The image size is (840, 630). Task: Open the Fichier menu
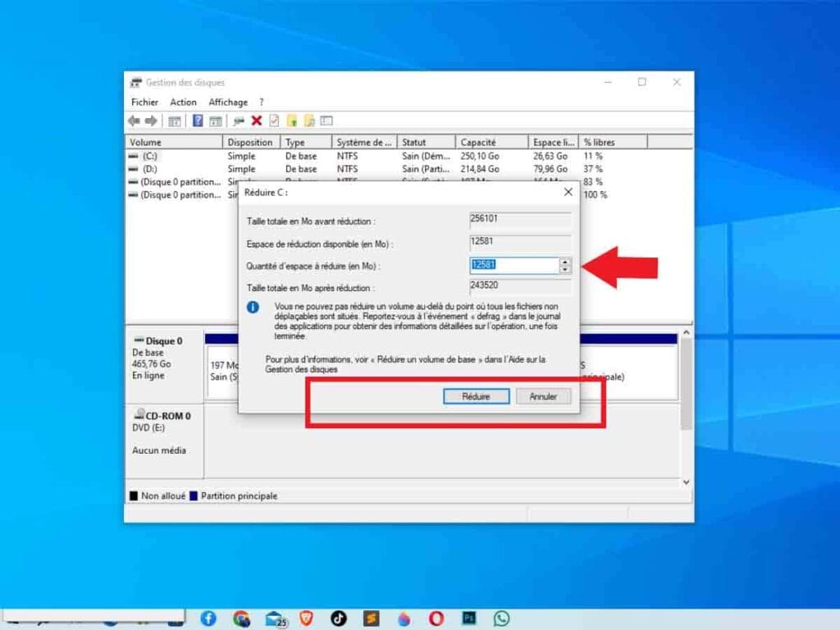(x=144, y=103)
